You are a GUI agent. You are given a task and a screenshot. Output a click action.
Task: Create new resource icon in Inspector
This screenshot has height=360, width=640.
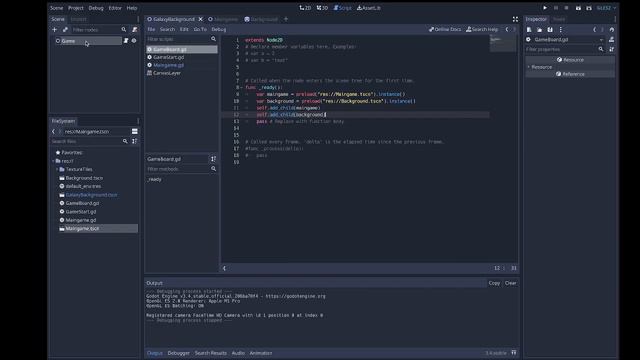529,29
